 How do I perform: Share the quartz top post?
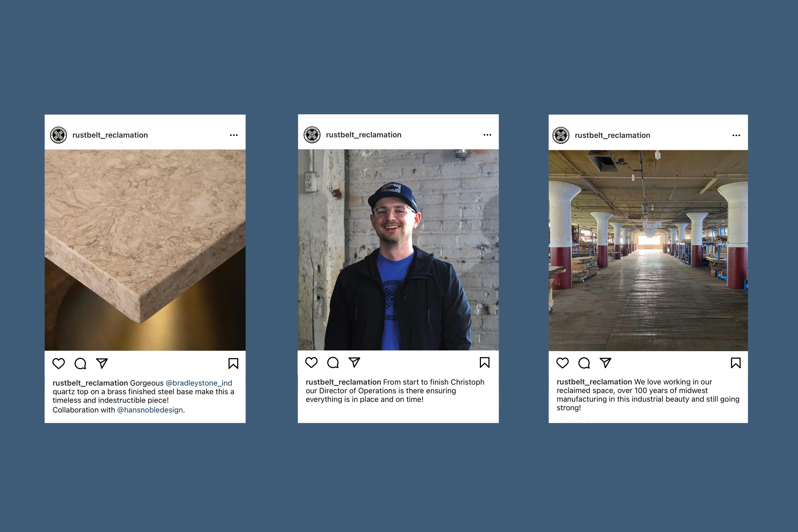click(102, 363)
